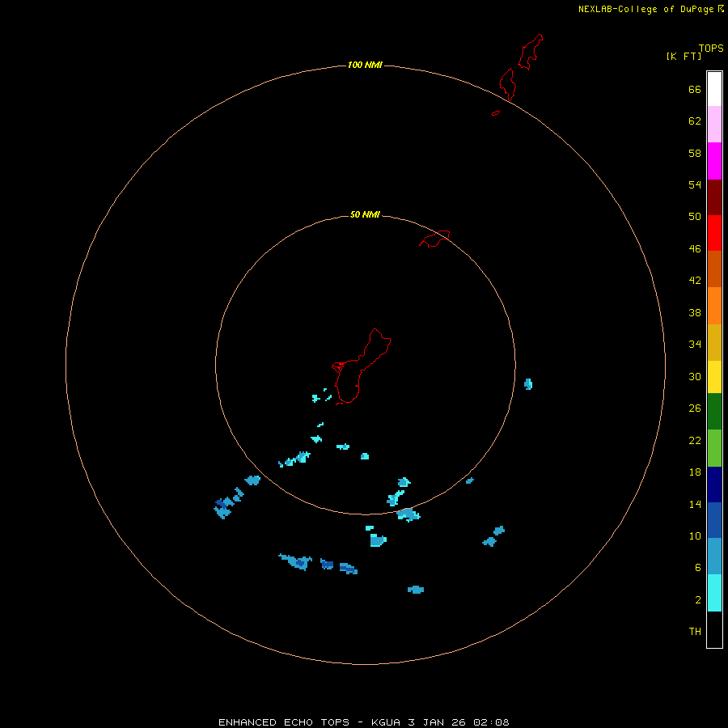Click the small island outline below the 100 NMI ring crossing
728x728 pixels.
[496, 112]
